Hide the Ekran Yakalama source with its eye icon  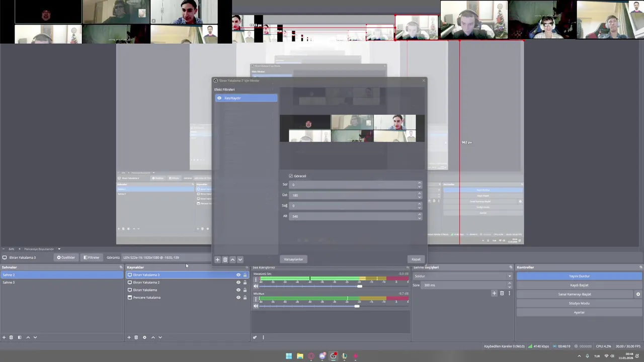point(238,290)
